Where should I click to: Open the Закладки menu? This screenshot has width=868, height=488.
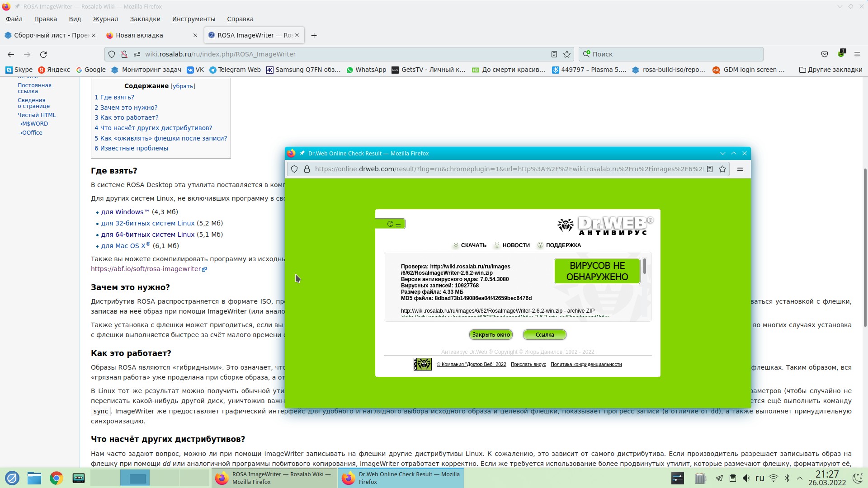pyautogui.click(x=145, y=19)
